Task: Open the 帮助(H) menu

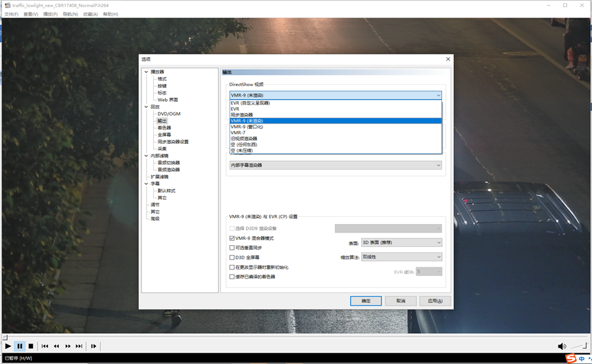Action: click(x=111, y=14)
